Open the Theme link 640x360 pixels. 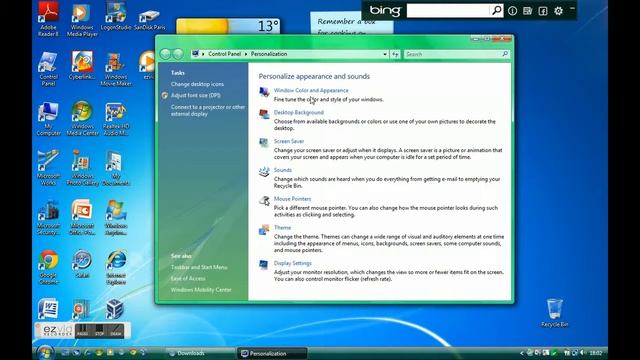282,227
